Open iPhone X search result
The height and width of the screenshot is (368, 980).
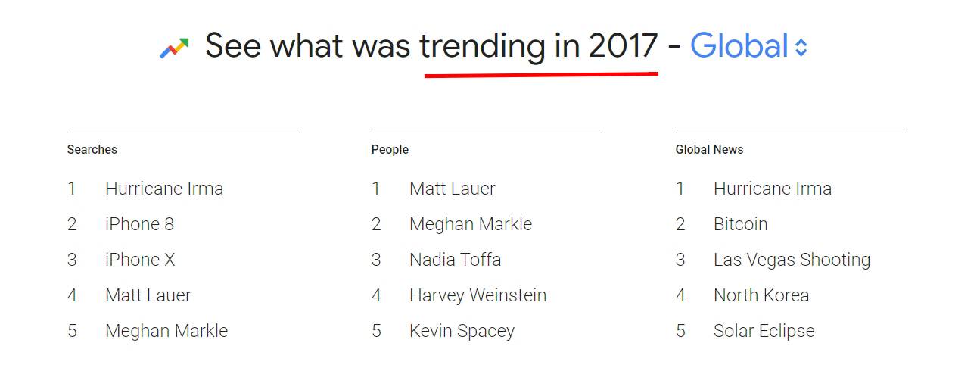coord(140,260)
